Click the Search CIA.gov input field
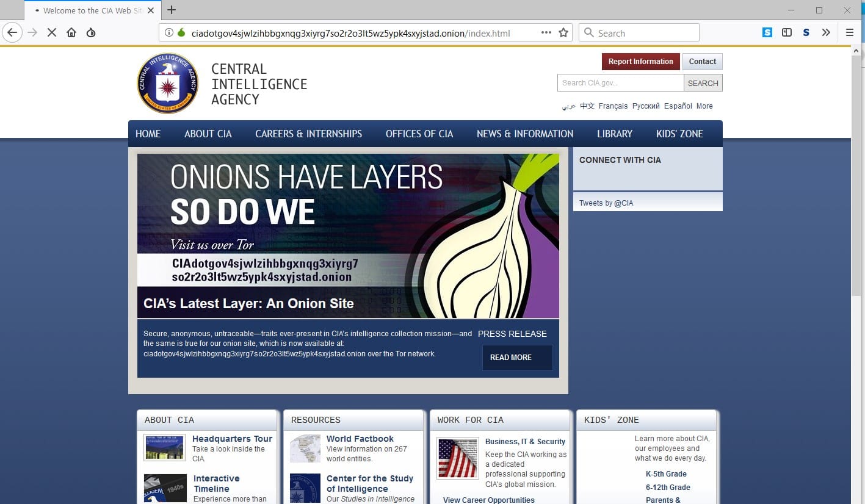 [x=620, y=83]
